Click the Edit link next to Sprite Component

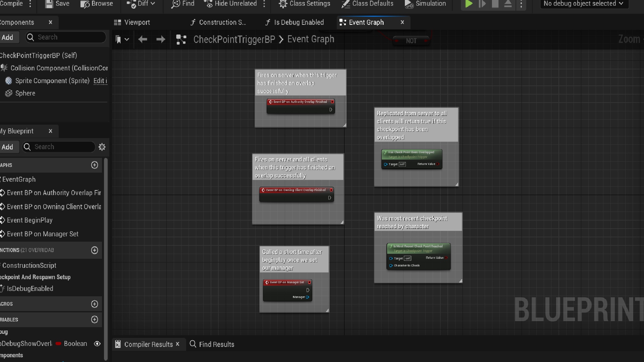pos(100,81)
